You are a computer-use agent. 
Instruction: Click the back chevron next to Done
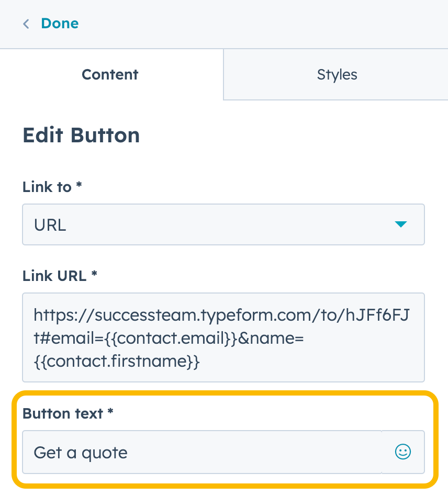click(x=26, y=24)
